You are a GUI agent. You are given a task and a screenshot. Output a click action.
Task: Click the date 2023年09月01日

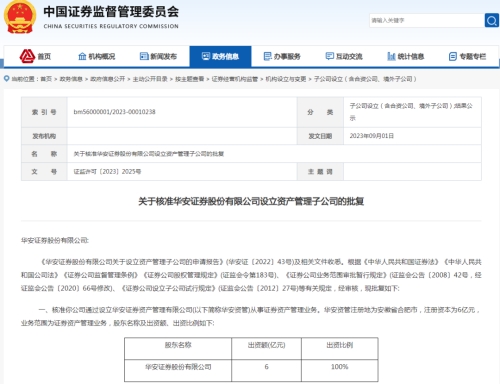(x=372, y=136)
